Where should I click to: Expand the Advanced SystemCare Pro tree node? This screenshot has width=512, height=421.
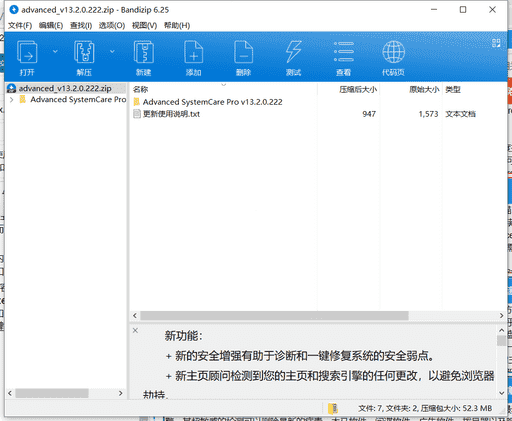(x=12, y=99)
